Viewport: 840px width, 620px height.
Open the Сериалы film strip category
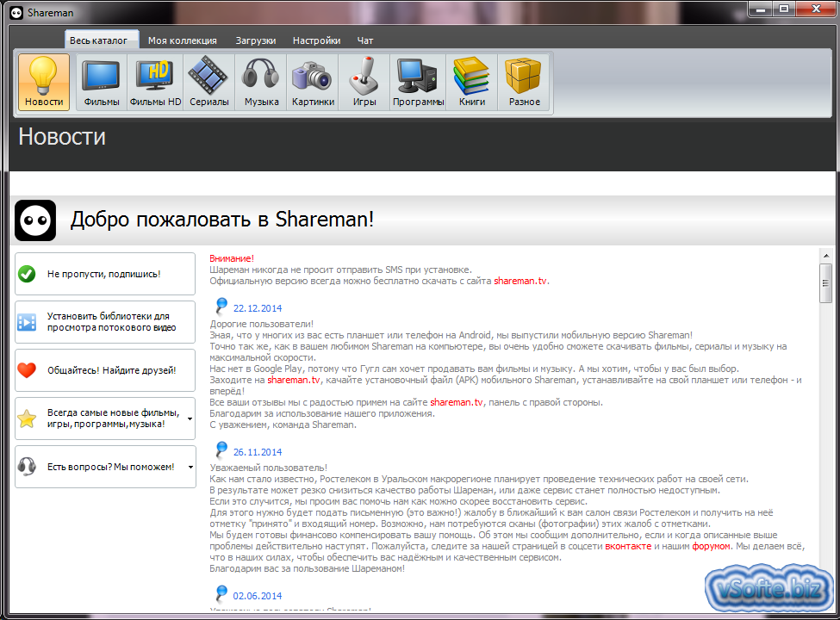pos(209,82)
